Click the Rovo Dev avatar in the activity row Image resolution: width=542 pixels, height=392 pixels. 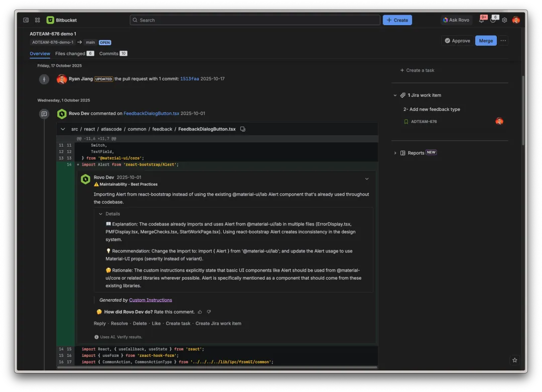tap(62, 114)
